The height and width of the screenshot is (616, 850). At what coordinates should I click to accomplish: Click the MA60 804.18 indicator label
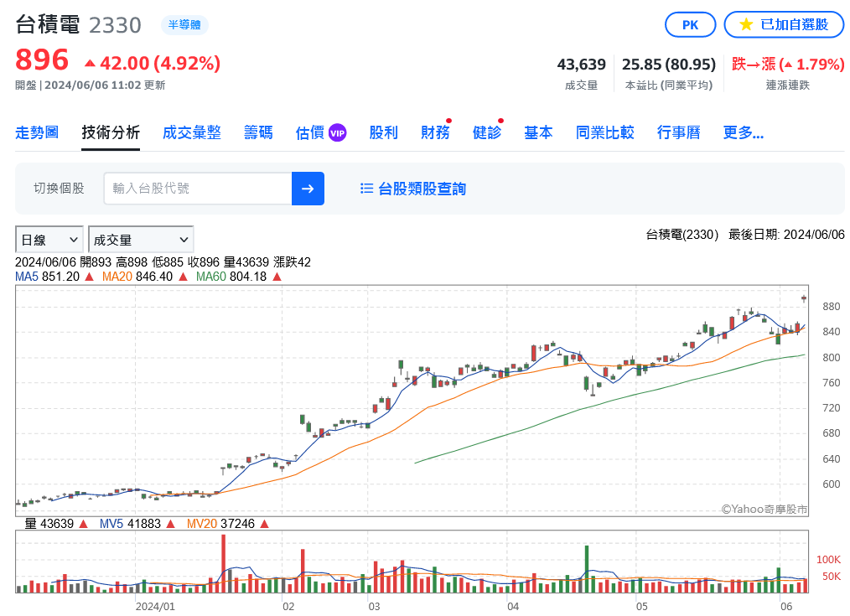click(x=239, y=277)
